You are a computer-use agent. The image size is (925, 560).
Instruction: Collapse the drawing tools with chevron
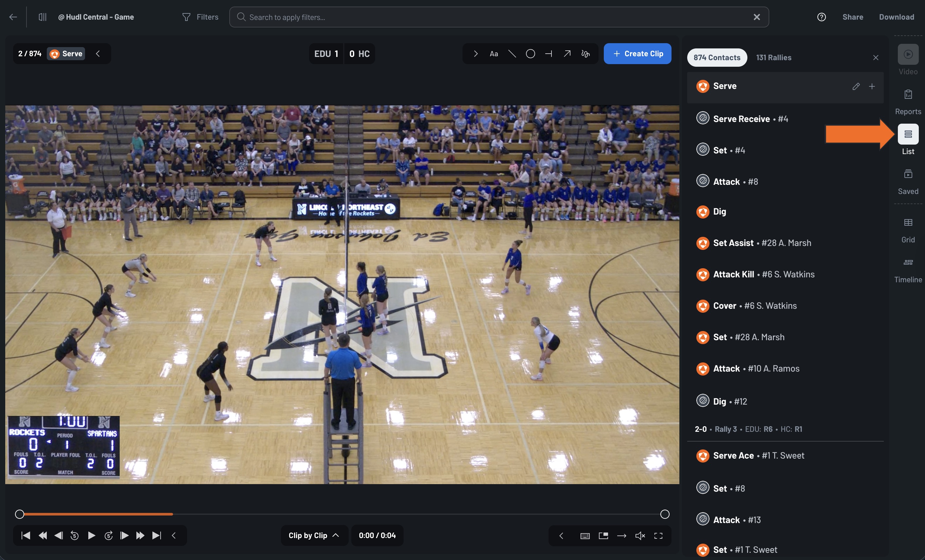(x=475, y=54)
